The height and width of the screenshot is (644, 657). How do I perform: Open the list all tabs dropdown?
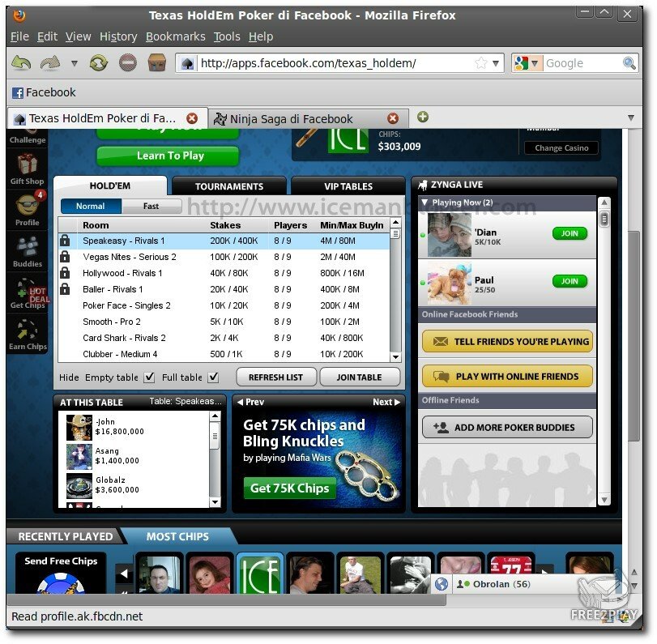(630, 117)
